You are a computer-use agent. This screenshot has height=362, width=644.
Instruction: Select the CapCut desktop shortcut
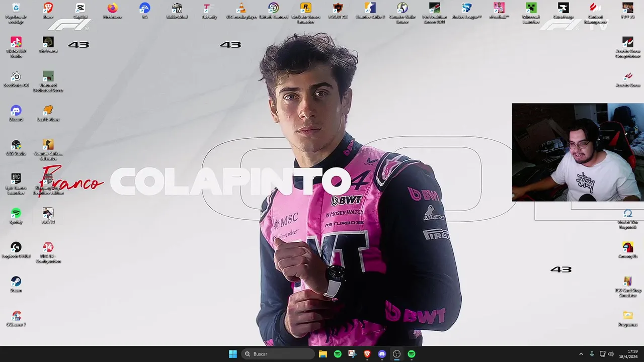[x=80, y=11]
